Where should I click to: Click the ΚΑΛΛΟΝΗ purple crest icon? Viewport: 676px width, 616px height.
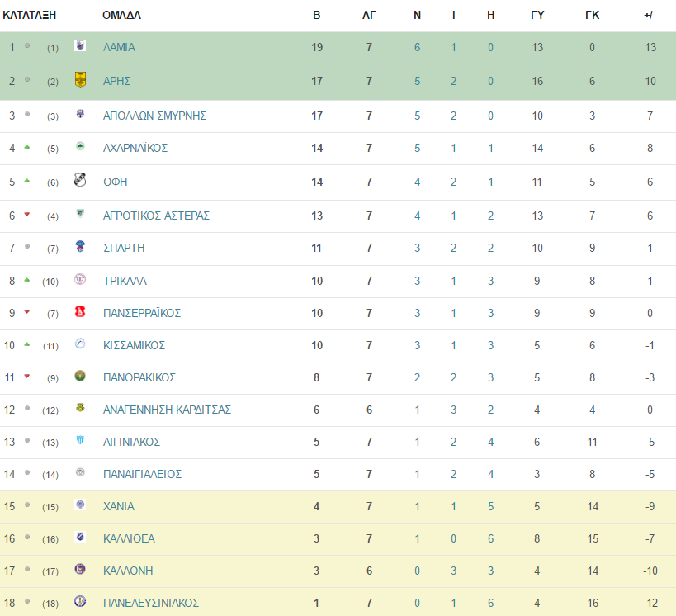click(x=80, y=569)
